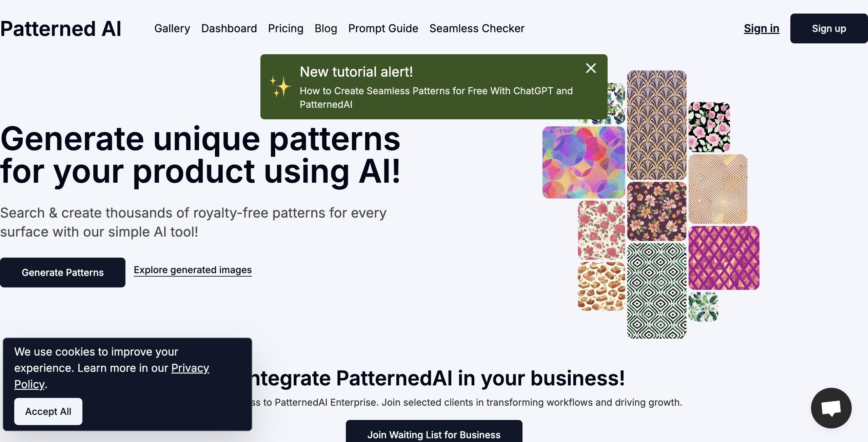Open the Seamless Checker tool
This screenshot has width=868, height=442.
476,28
